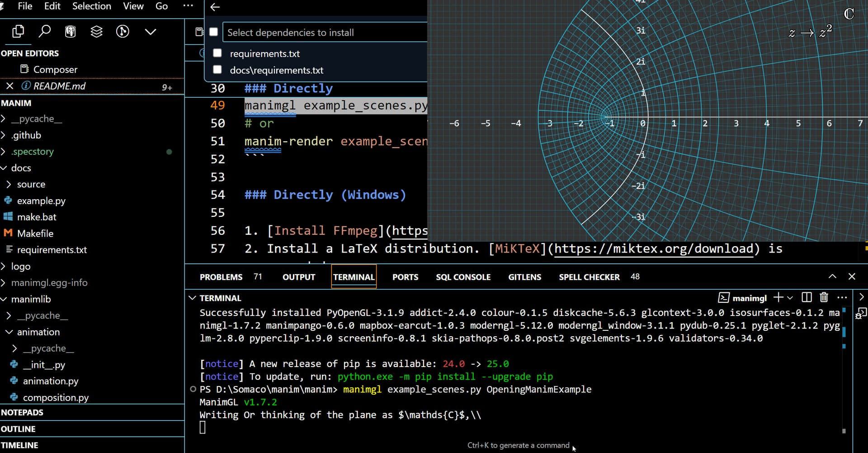Open make.bat Windows batch file
This screenshot has height=453, width=868.
(x=37, y=217)
